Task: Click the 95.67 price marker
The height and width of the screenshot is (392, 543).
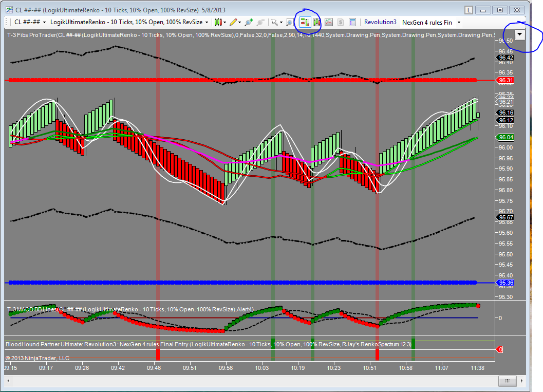Action: point(505,217)
